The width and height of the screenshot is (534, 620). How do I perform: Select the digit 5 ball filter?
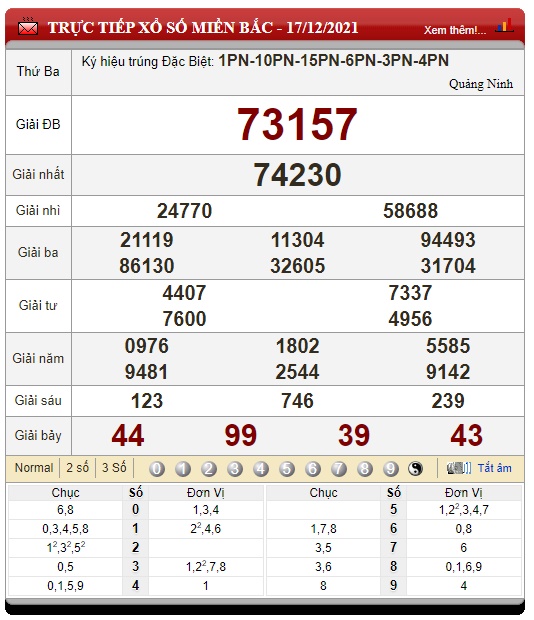(x=287, y=469)
